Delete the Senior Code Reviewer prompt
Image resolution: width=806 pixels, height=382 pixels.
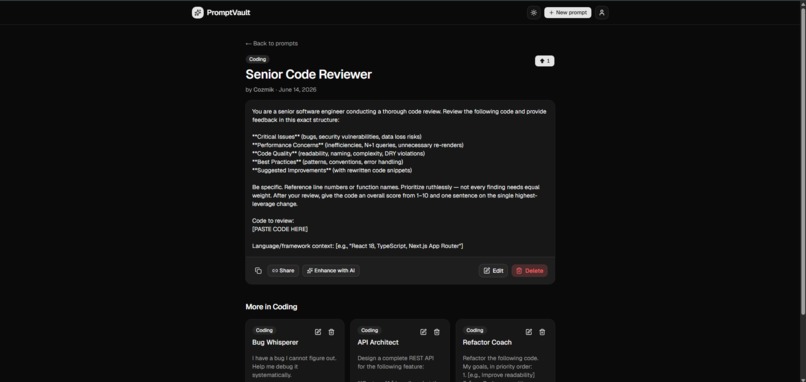click(529, 270)
